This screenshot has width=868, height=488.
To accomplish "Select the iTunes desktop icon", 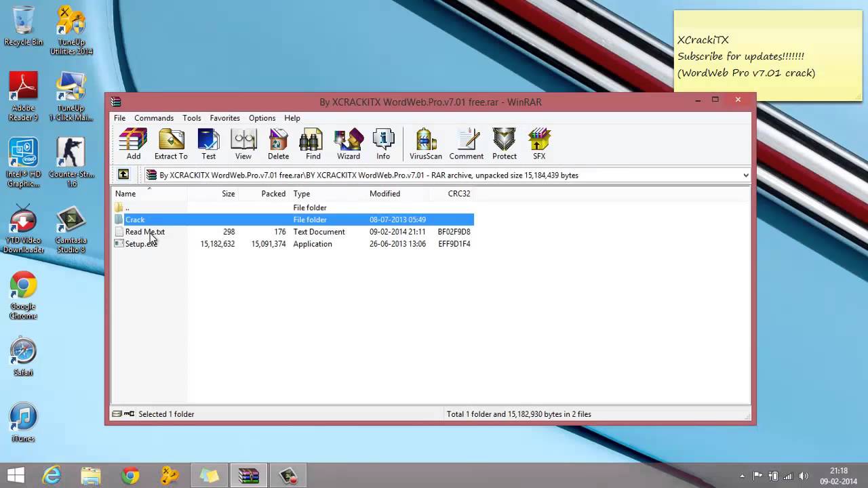I will coord(24,423).
